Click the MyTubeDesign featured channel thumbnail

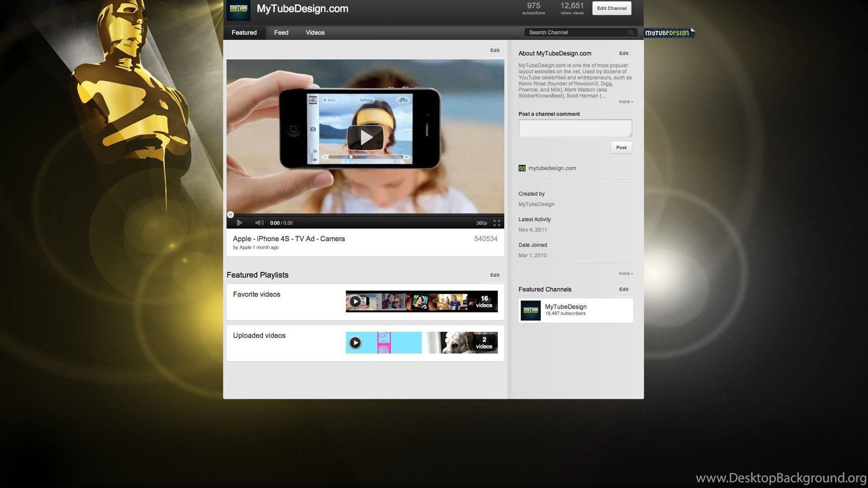[530, 310]
